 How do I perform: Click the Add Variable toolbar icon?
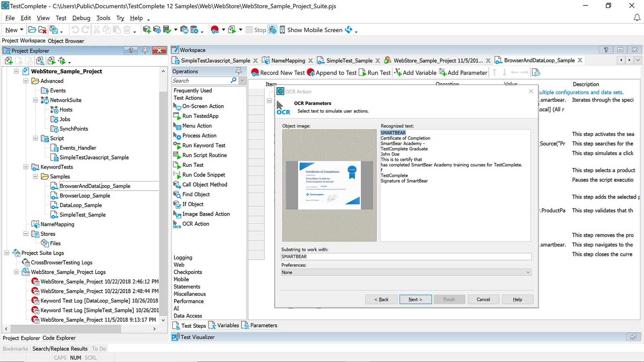pos(398,72)
